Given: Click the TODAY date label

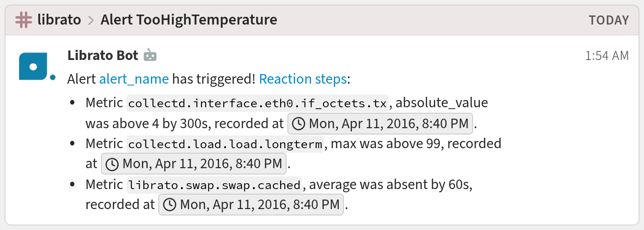Looking at the screenshot, I should [609, 20].
